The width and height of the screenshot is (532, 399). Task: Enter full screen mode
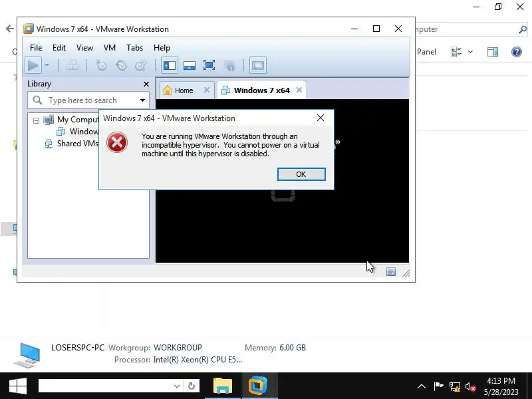[209, 65]
